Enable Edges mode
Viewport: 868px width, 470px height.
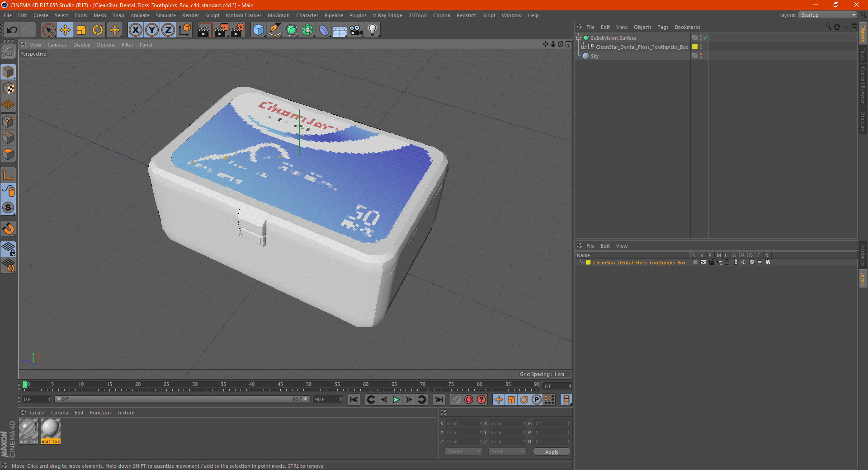[8, 138]
